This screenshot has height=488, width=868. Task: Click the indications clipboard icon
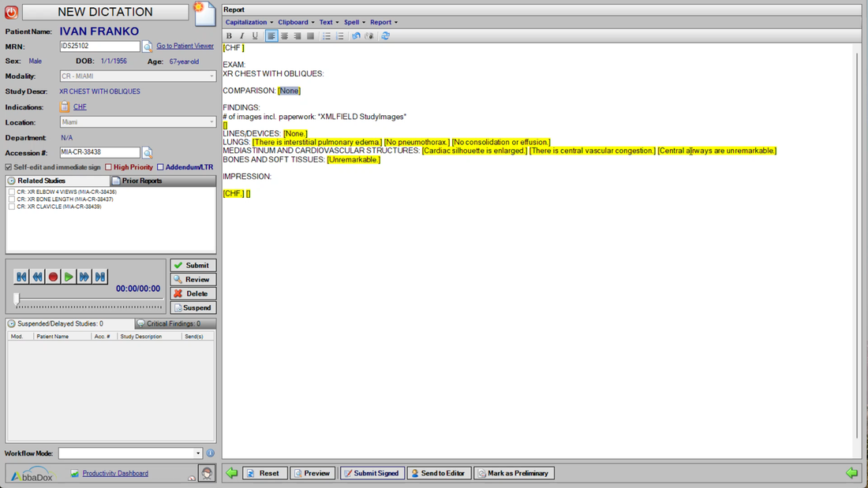(65, 106)
